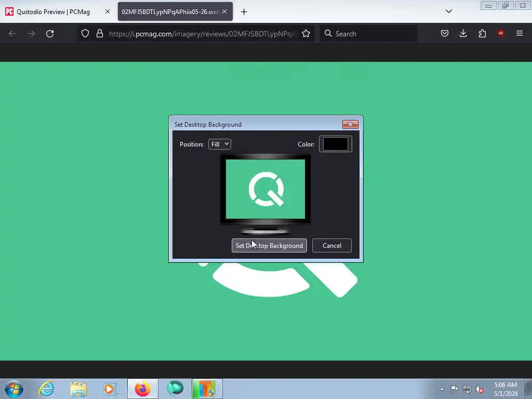Image resolution: width=532 pixels, height=399 pixels.
Task: Open the uBlock Origin extension
Action: click(501, 33)
